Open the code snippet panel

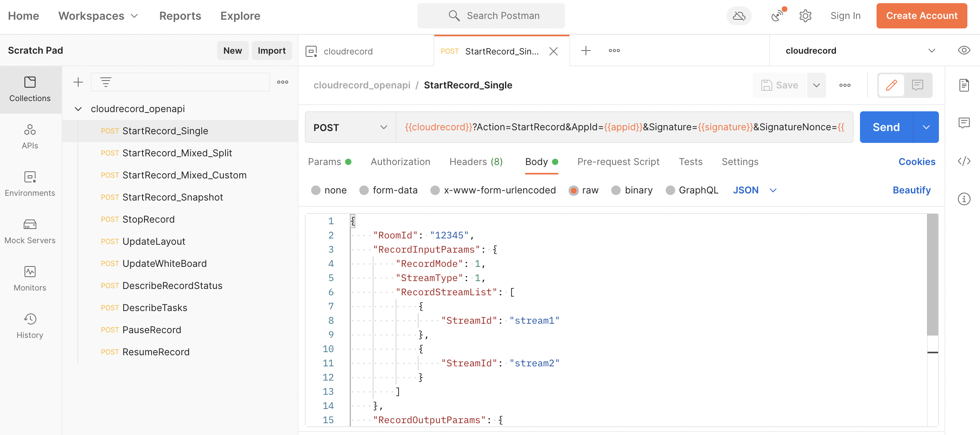tap(964, 161)
